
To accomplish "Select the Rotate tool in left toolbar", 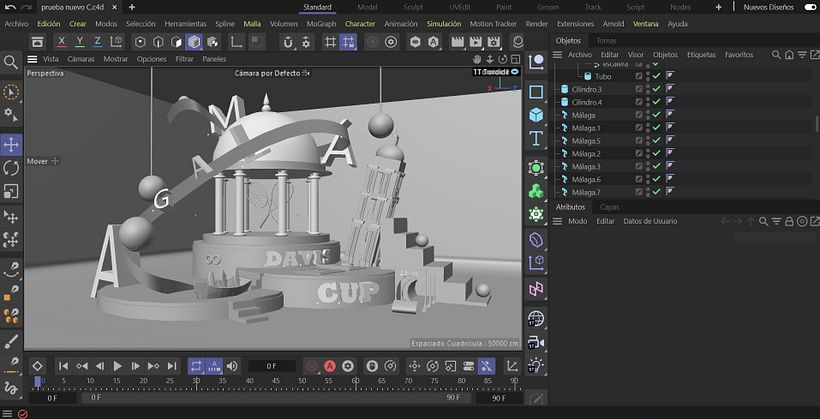I will [x=11, y=168].
